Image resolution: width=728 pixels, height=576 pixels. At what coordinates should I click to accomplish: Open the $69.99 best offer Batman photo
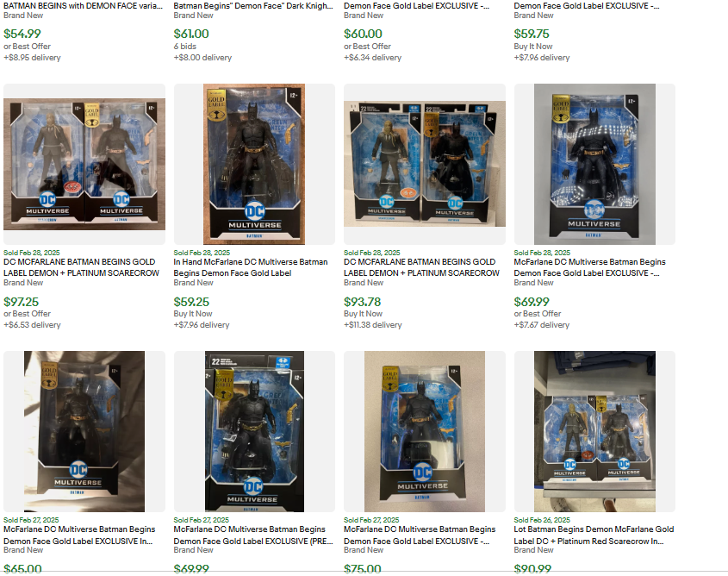[594, 164]
